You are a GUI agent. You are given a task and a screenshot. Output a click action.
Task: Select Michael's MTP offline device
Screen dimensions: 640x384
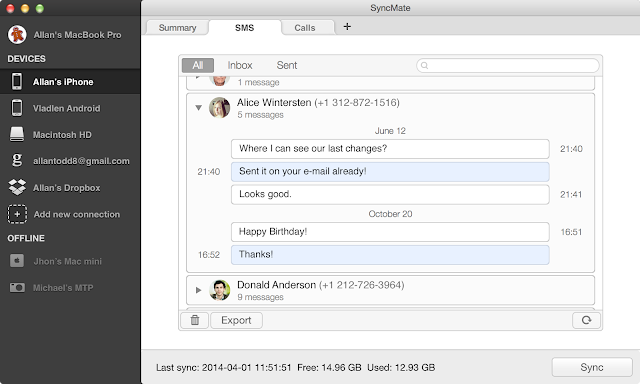pos(63,288)
